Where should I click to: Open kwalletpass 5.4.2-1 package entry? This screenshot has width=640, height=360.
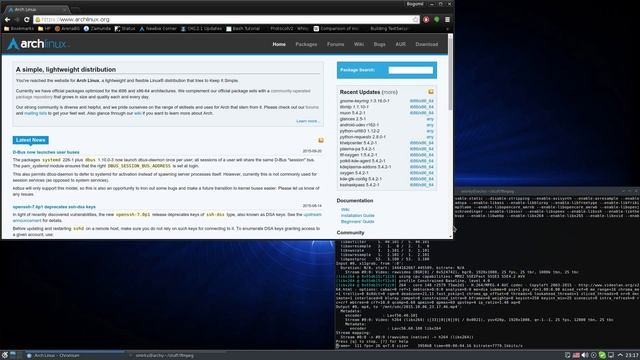coord(359,185)
